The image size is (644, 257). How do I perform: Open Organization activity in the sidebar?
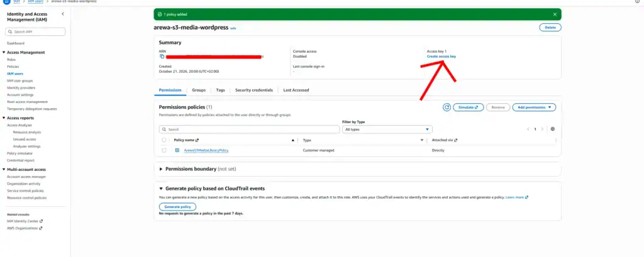24,183
